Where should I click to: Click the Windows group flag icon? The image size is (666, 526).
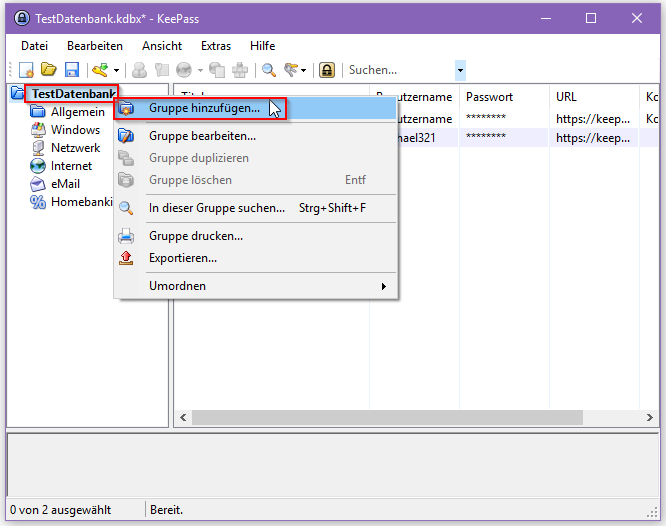click(38, 130)
